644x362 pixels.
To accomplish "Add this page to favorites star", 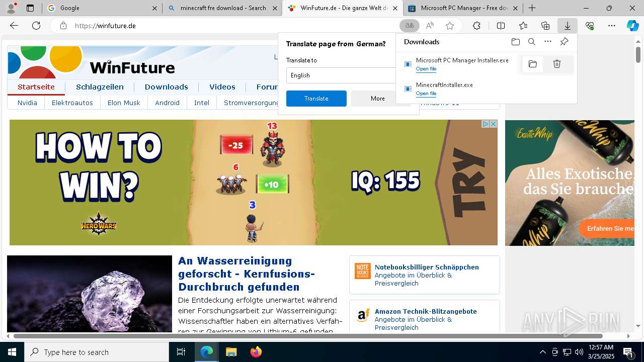I will pyautogui.click(x=450, y=26).
